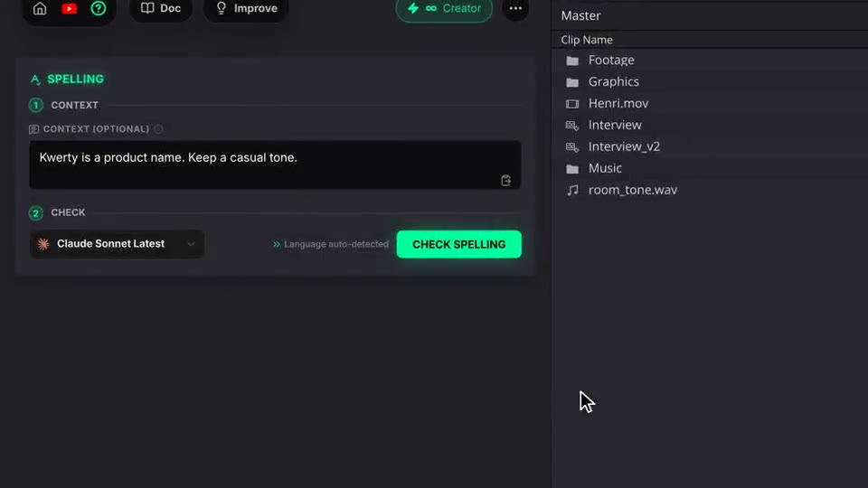Open the Claude Sonnet Latest model dropdown
Viewport: 868px width, 488px height.
pyautogui.click(x=117, y=244)
